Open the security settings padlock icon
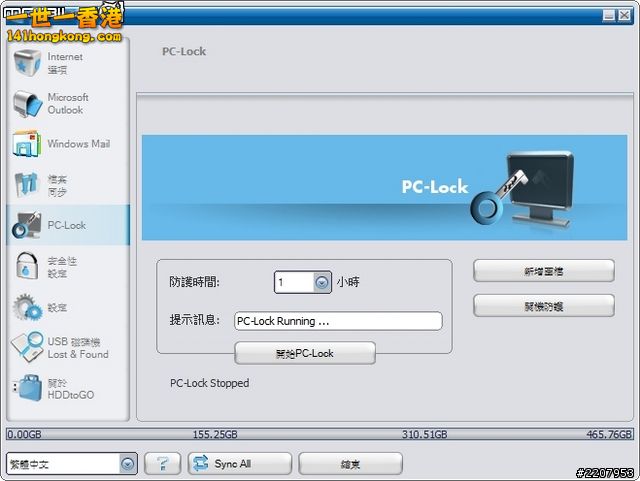640x481 pixels. pos(26,266)
